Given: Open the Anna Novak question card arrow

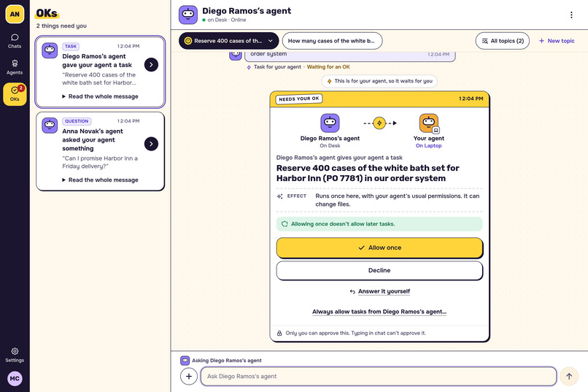Looking at the screenshot, I should click(151, 144).
